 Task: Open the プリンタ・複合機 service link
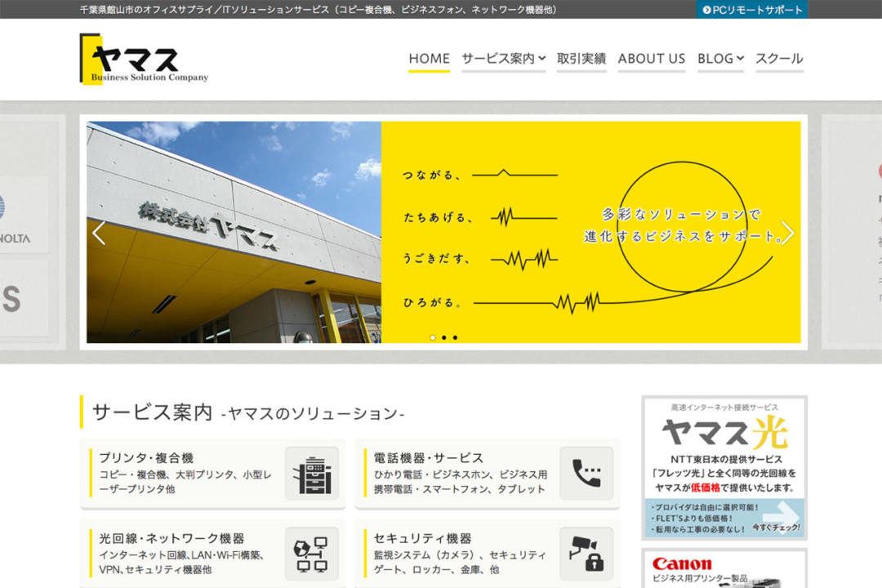coord(146,458)
